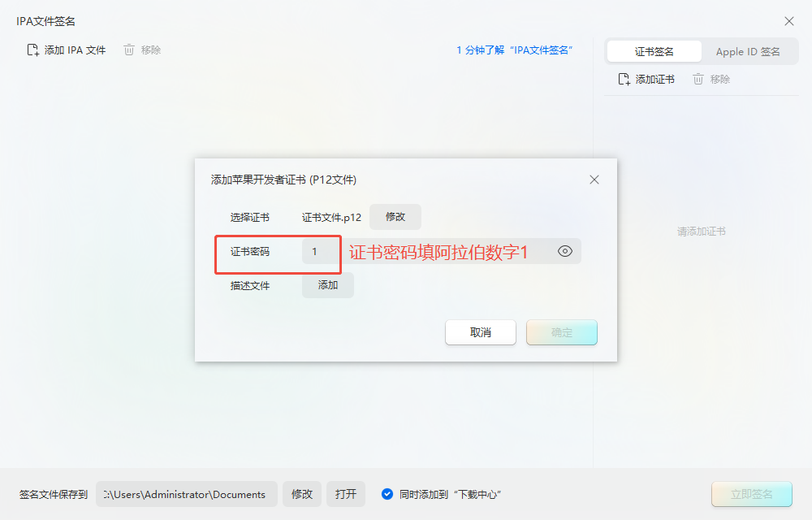Image resolution: width=812 pixels, height=520 pixels.
Task: Close the Add Apple developer certificate dialog
Action: (594, 180)
